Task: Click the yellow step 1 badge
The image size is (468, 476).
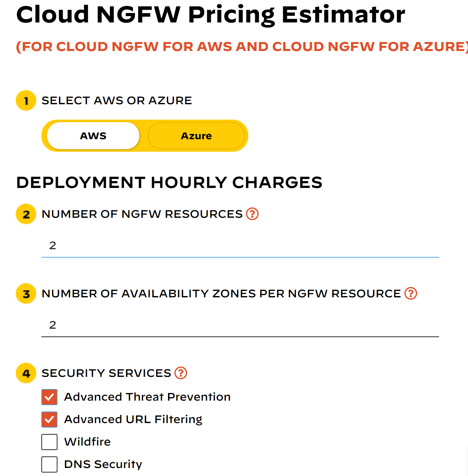Action: point(26,100)
